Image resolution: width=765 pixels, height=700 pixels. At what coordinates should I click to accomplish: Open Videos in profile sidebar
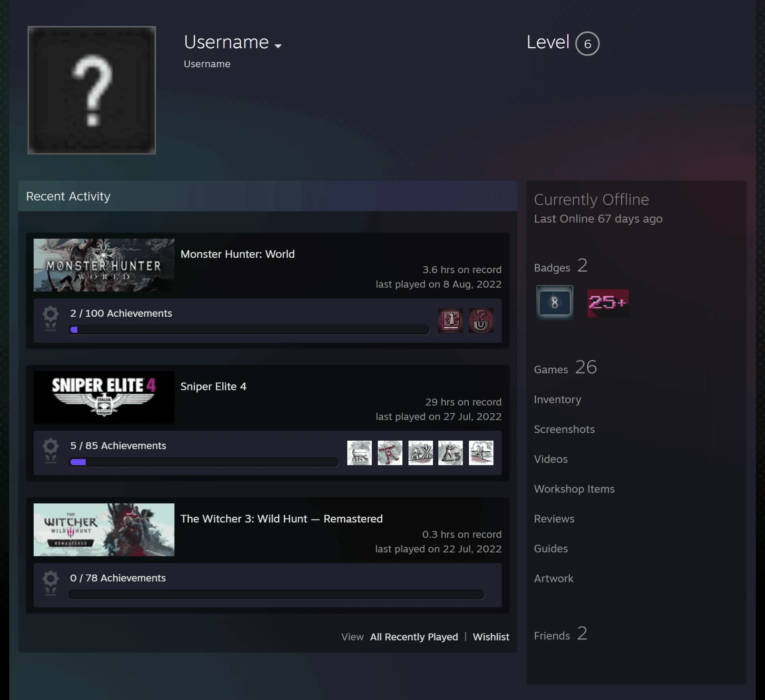click(x=551, y=459)
